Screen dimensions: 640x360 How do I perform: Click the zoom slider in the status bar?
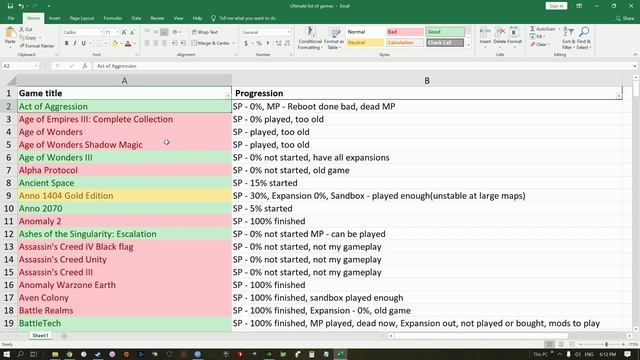[x=606, y=344]
